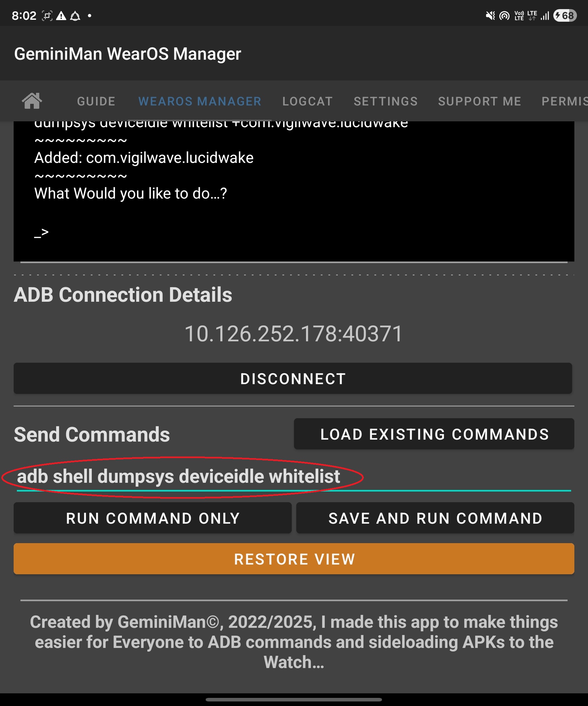The width and height of the screenshot is (588, 706).
Task: Tap 'What Would you like to do...?' line
Action: pos(131,194)
